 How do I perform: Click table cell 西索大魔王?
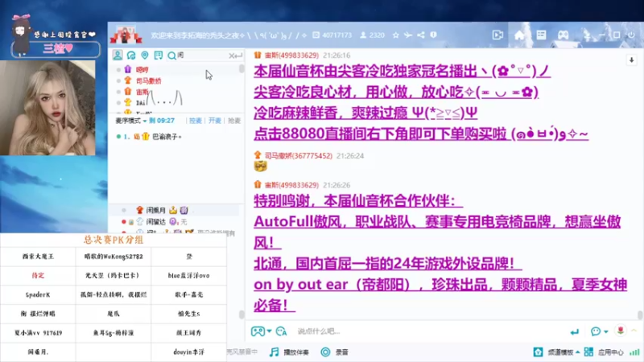point(38,257)
